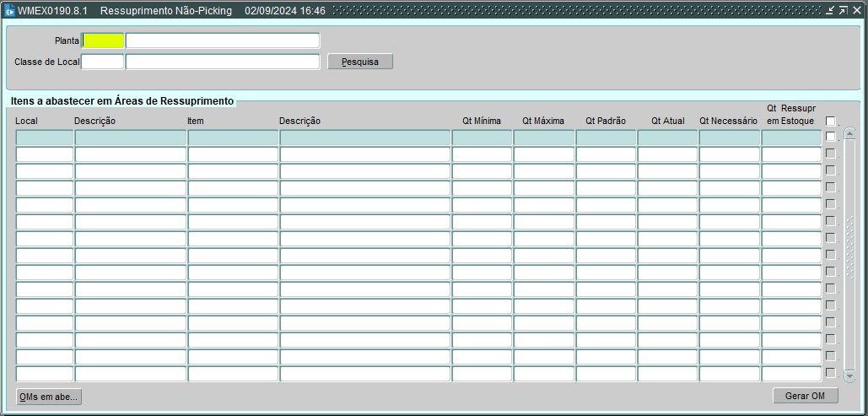Focus the Classe de Local description field
Image resolution: width=868 pixels, height=416 pixels.
(x=223, y=62)
